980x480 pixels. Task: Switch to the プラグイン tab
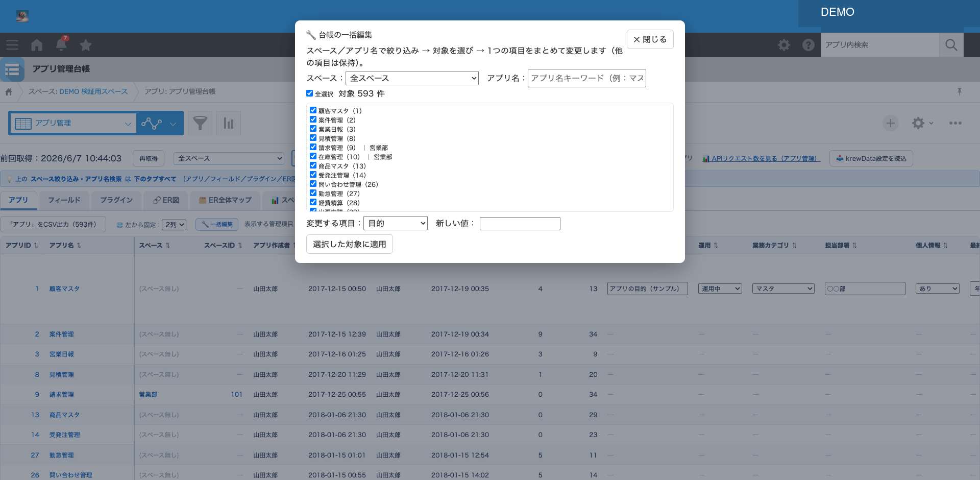click(116, 200)
